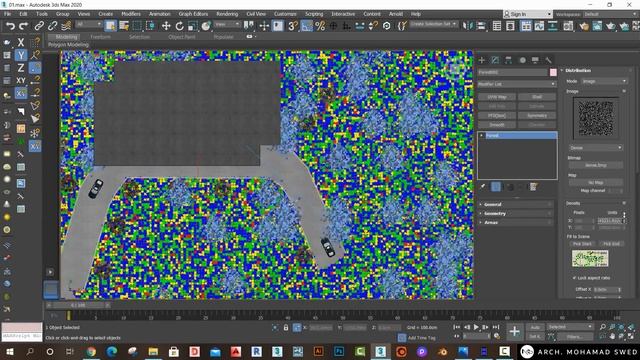Open the Render Setup teapot icon
This screenshot has height=360, width=640.
coord(584,26)
